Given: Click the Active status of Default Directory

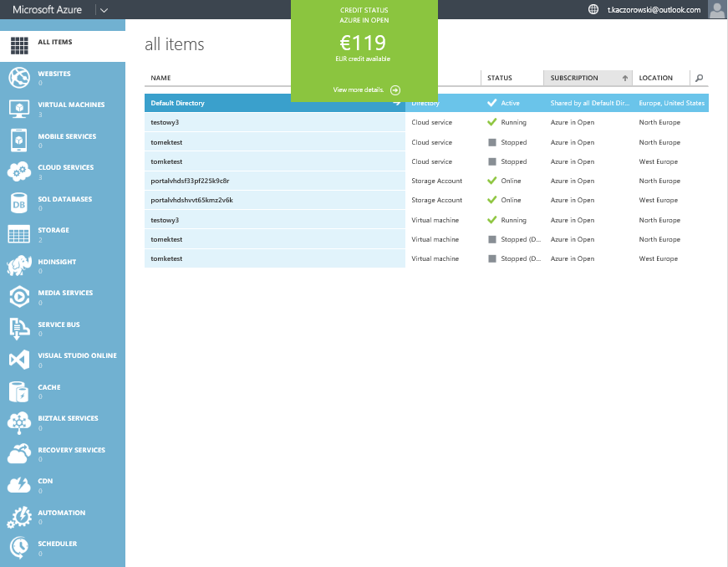Looking at the screenshot, I should pyautogui.click(x=510, y=103).
